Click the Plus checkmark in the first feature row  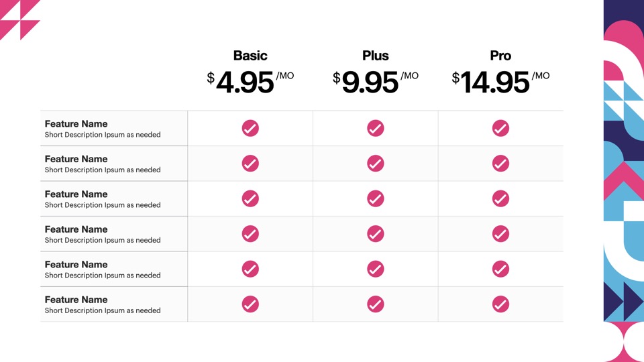376,128
